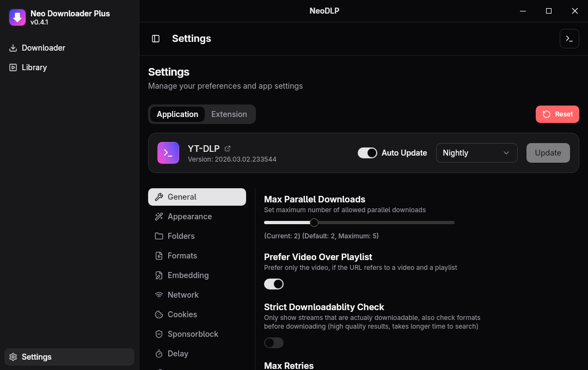Click the YT-DLP external link icon
Image resolution: width=588 pixels, height=370 pixels.
228,149
